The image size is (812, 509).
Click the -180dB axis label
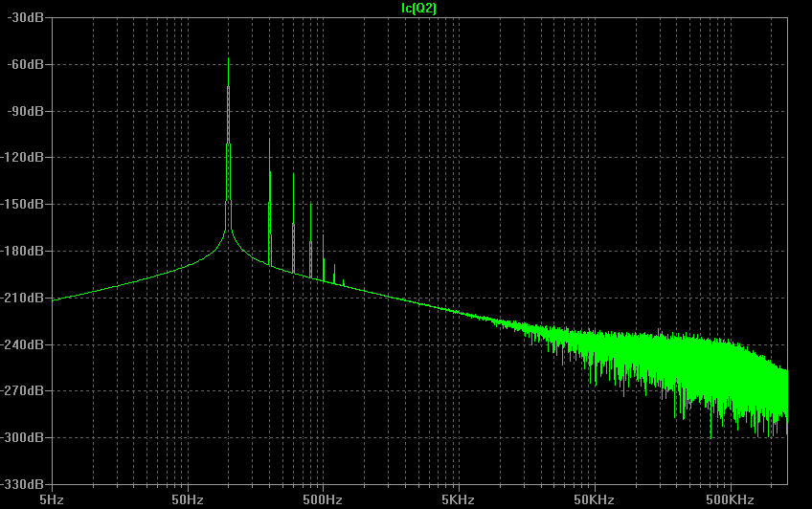point(22,251)
